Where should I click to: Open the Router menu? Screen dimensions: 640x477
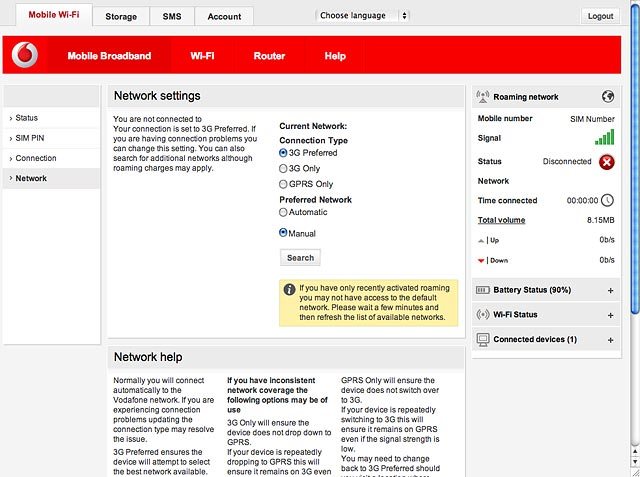pos(269,56)
